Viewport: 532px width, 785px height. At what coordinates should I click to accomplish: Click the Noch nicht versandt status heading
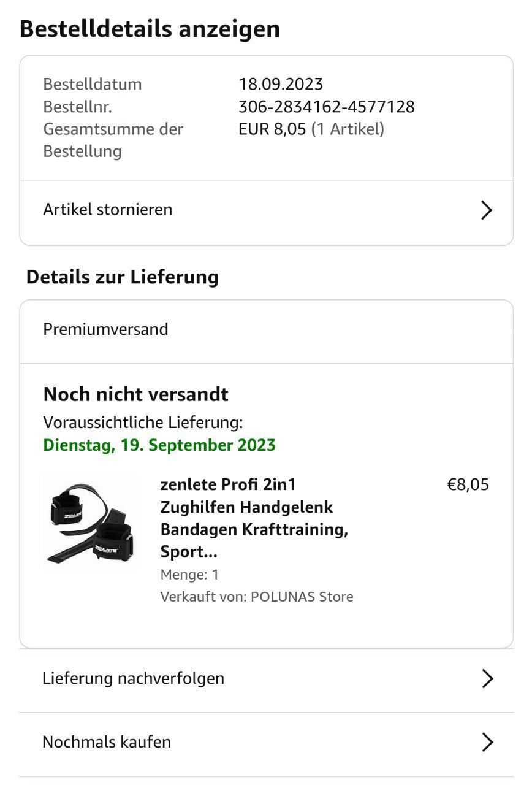pos(135,394)
